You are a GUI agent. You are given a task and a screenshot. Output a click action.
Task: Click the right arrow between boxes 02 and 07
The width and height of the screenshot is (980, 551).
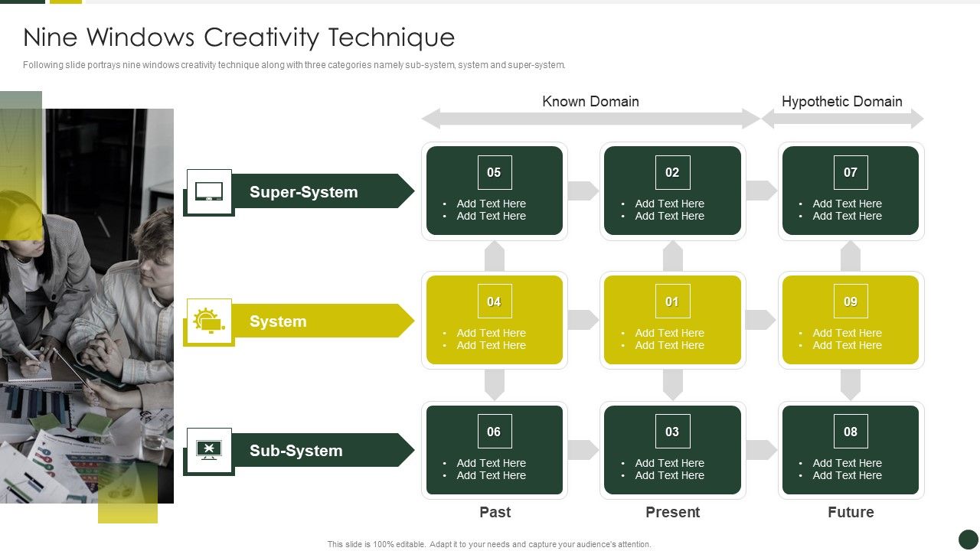761,191
